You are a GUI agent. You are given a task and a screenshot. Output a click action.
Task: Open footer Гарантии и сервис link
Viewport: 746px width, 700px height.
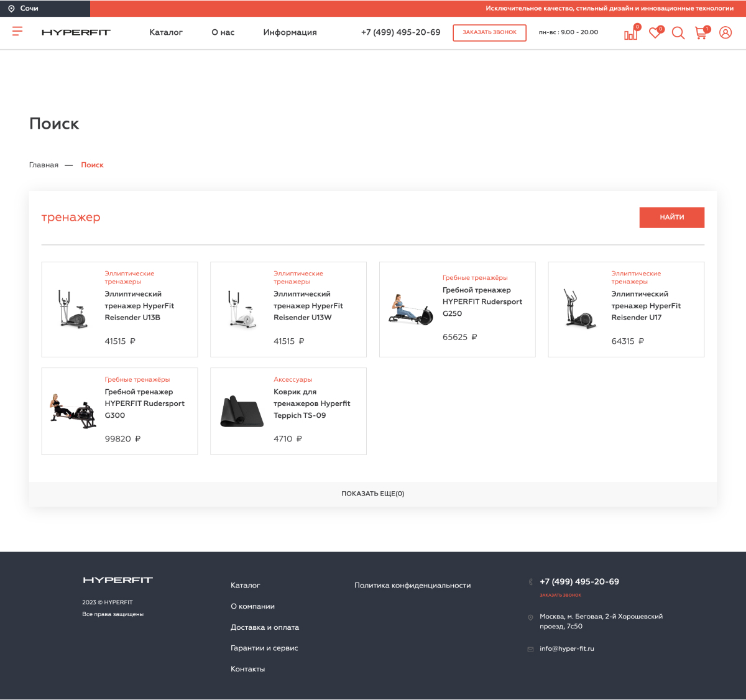[264, 648]
